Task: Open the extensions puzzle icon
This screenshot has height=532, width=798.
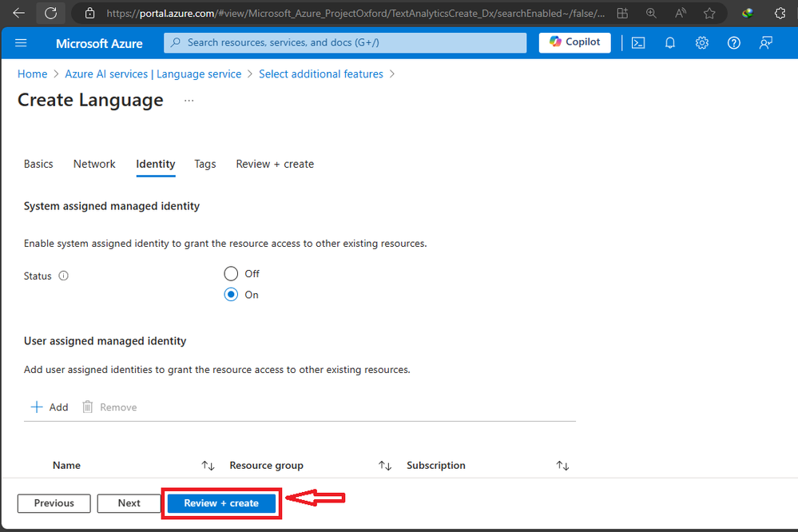Action: (780, 14)
